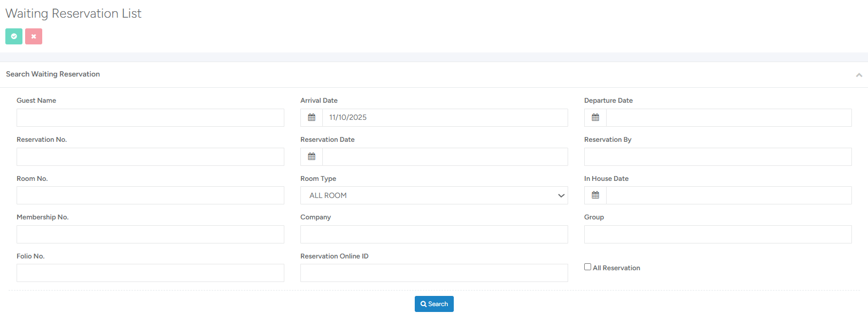
Task: Enable the All Reservation checkbox
Action: pos(587,267)
